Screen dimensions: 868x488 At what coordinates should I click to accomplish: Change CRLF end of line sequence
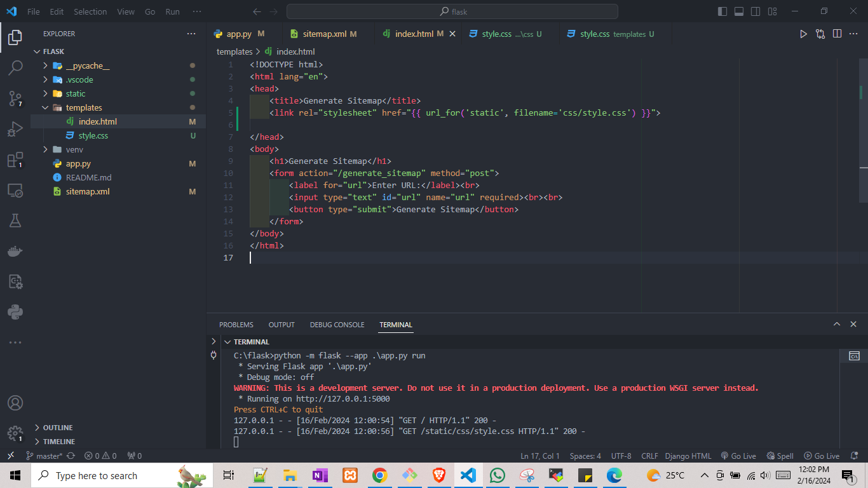(x=649, y=456)
